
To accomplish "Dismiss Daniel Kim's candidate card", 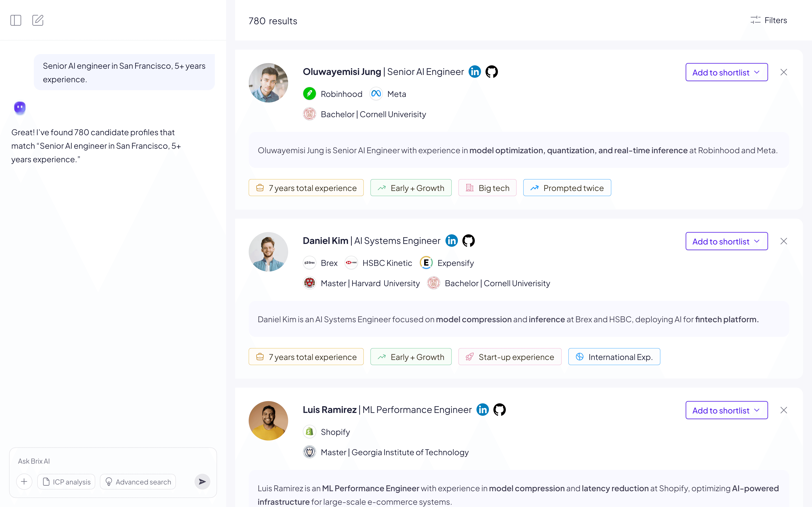I will coord(784,241).
